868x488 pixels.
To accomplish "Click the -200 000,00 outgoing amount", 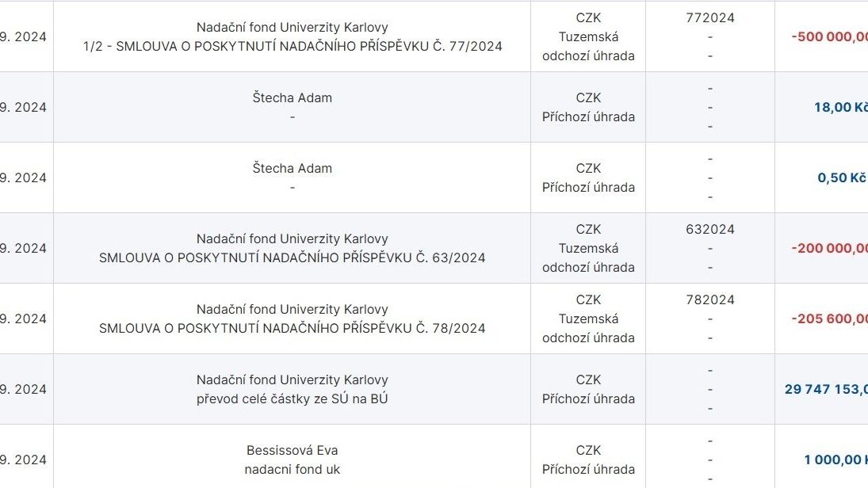I will tap(829, 249).
